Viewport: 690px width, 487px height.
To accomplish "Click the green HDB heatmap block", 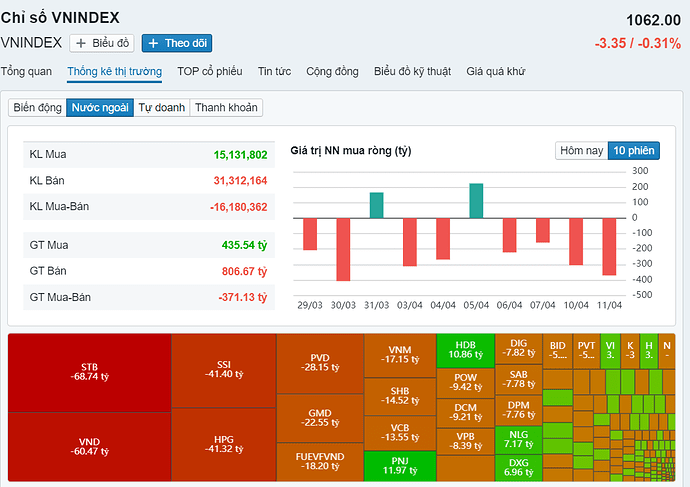I will click(x=466, y=348).
